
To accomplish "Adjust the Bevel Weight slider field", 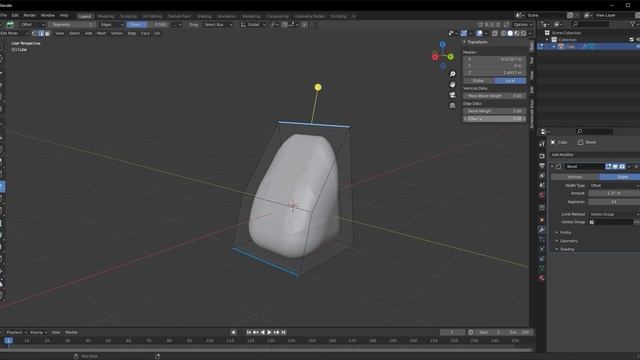I will pos(494,111).
